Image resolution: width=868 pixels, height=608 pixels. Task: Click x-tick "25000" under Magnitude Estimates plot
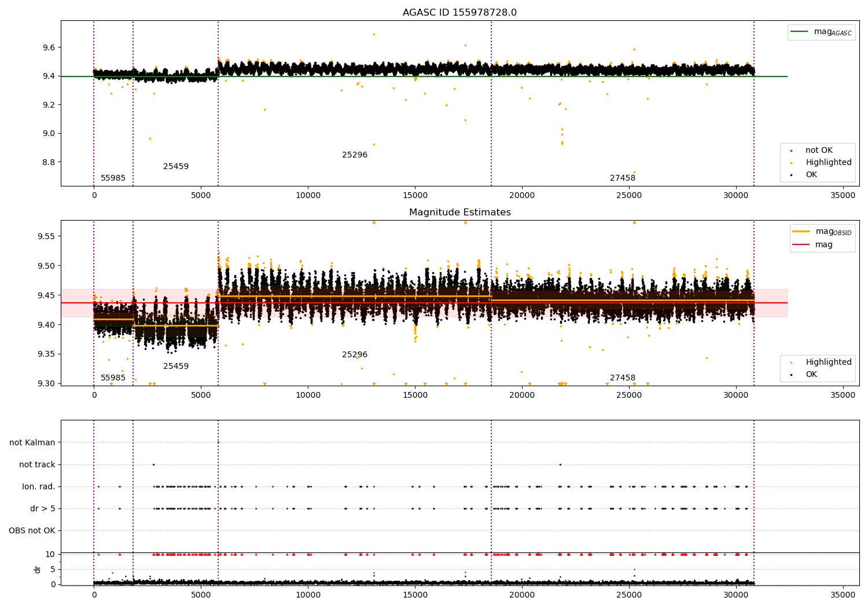coord(629,395)
